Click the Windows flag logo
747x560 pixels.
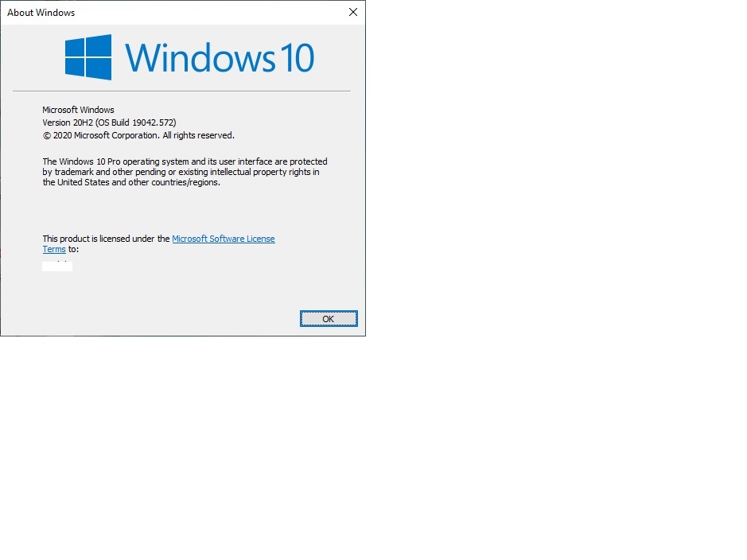88,57
